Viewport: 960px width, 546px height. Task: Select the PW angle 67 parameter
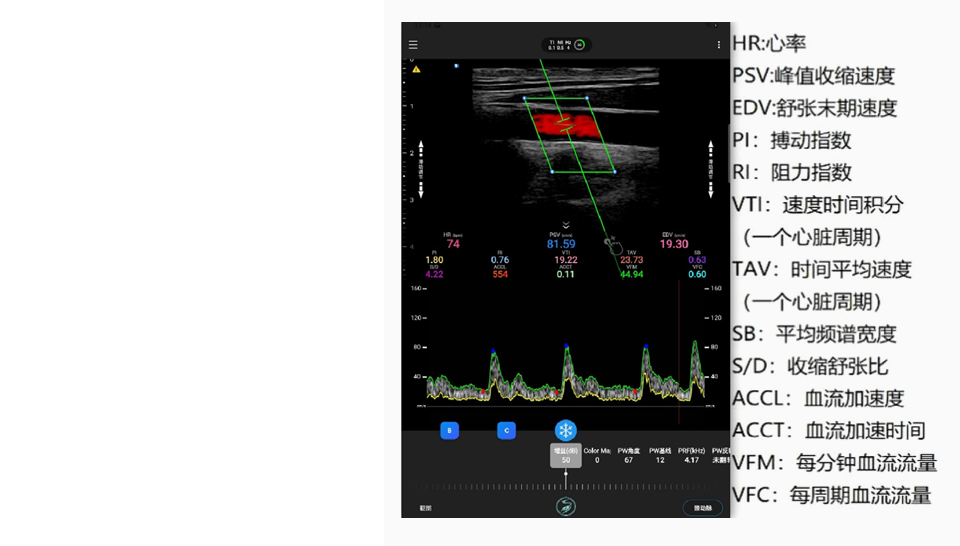click(628, 455)
